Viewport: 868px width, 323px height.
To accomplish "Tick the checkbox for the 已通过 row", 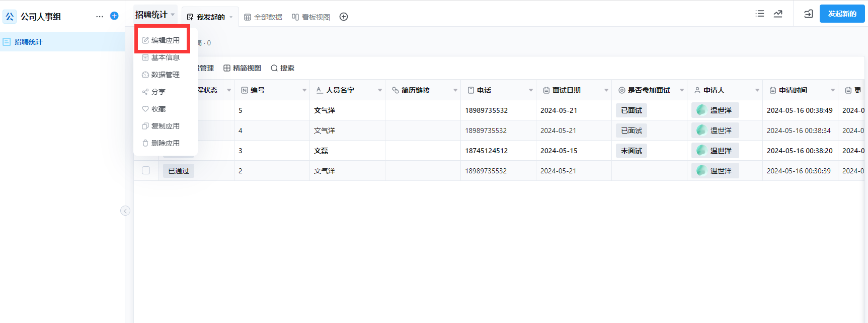I will pyautogui.click(x=146, y=171).
